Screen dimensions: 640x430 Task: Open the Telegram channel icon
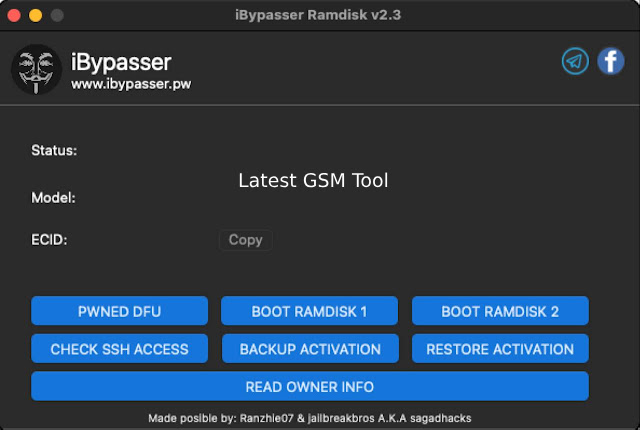coord(575,62)
